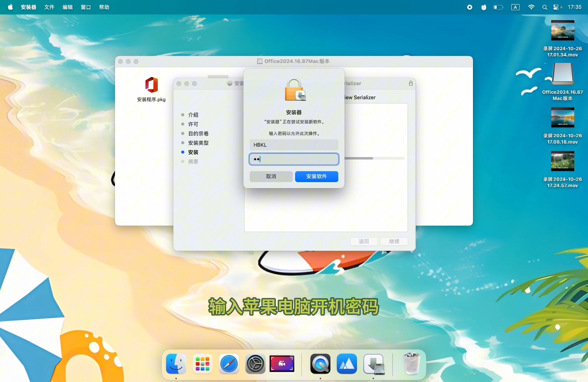588x382 pixels.
Task: Select 录屏 2024-10-26 17.08.18.mov thumbnail
Action: 563,117
